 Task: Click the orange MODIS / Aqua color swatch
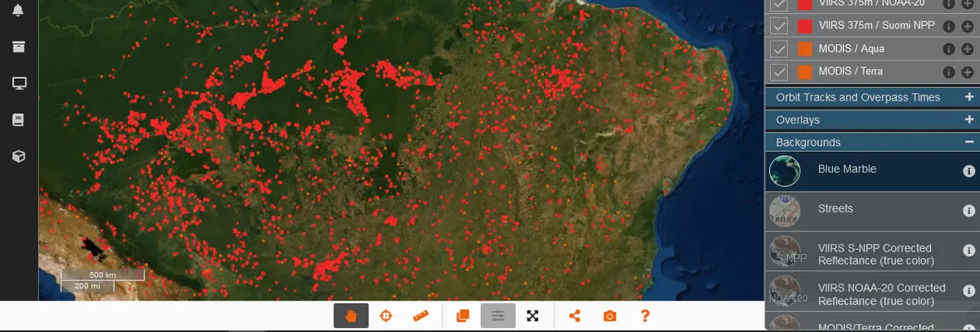click(x=804, y=49)
